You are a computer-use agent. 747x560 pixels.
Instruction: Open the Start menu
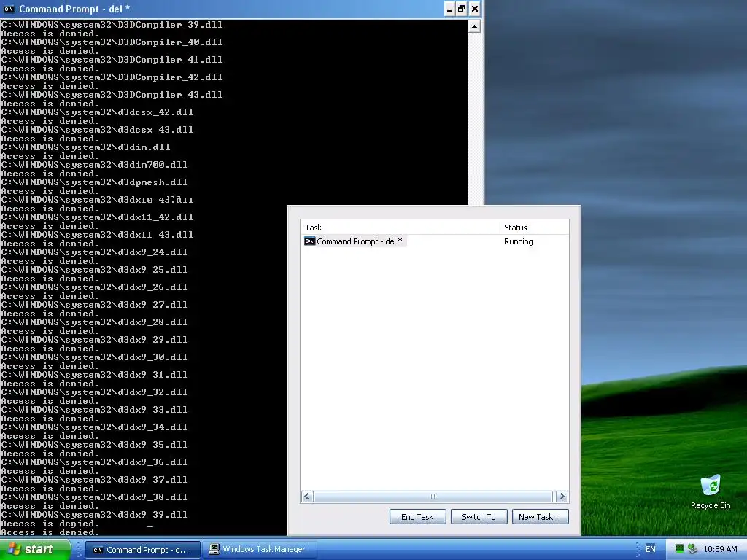point(35,549)
